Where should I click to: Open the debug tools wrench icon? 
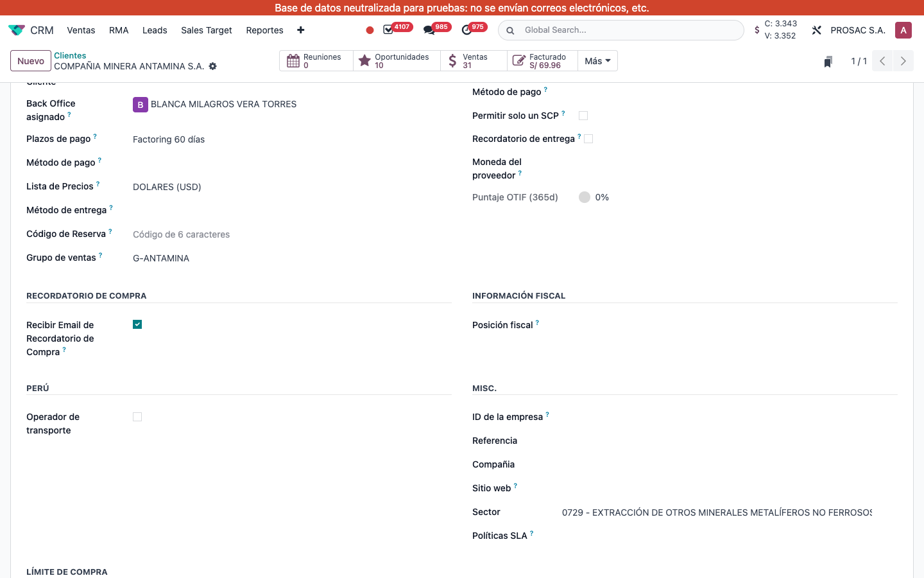(x=816, y=30)
